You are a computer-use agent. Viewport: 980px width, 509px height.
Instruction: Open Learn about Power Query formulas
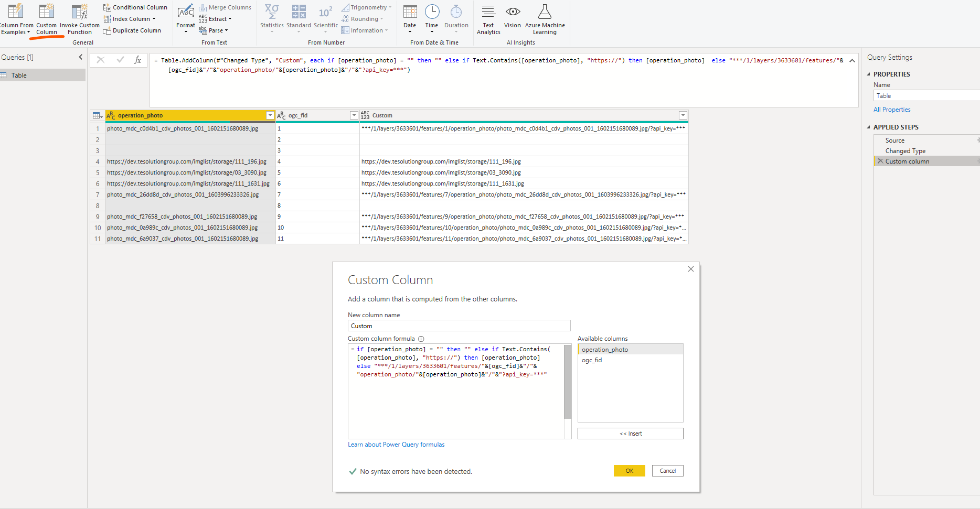[x=396, y=445]
